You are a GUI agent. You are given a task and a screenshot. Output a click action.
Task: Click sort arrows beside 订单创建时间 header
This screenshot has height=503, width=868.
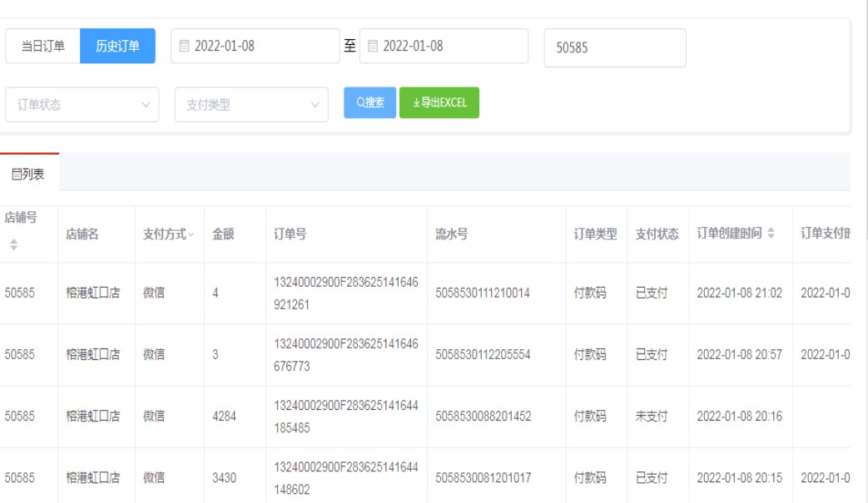(770, 234)
